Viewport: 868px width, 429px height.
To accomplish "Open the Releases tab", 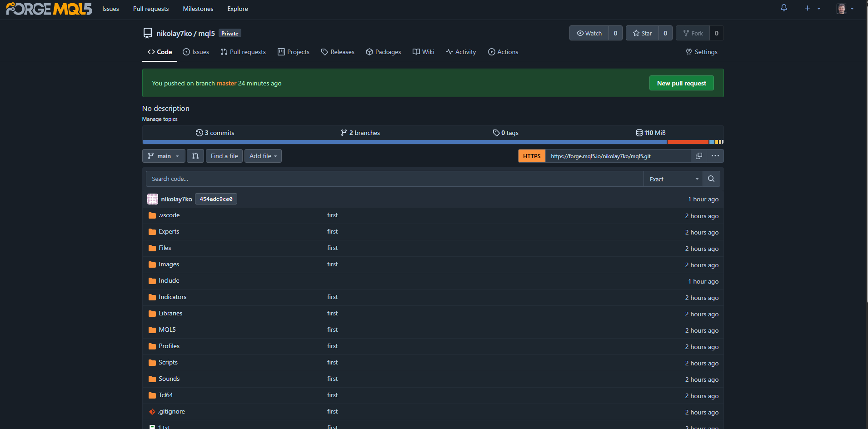I will (338, 52).
